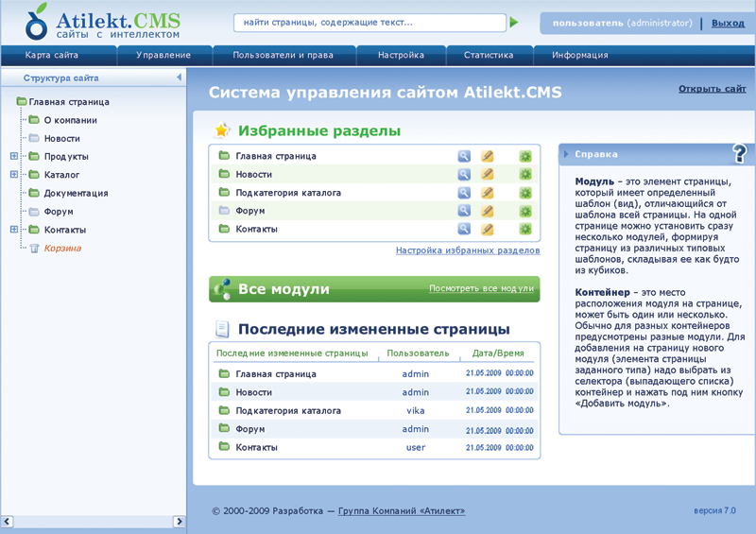Viewport: 756px width, 534px height.
Task: Click user vika in recent pages table
Action: 416,410
